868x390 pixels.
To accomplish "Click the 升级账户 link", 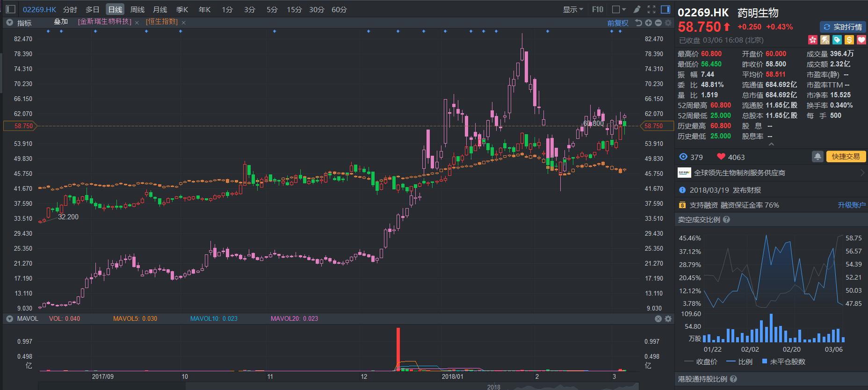I will click(851, 205).
